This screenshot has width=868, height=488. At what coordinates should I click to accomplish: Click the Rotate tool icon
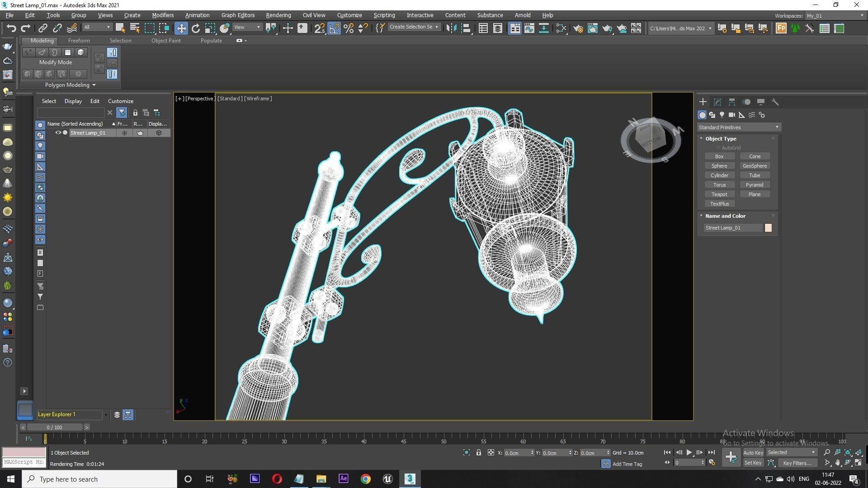point(195,28)
